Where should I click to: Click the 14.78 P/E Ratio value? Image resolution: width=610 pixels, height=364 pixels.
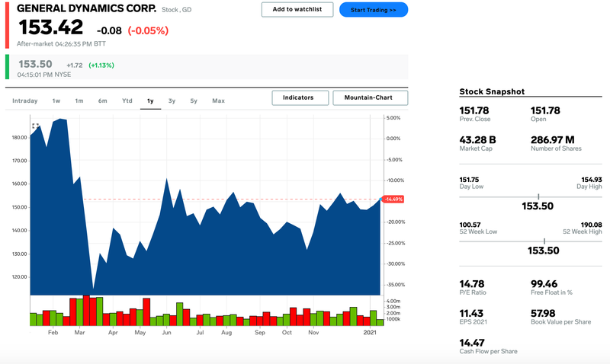pyautogui.click(x=471, y=284)
